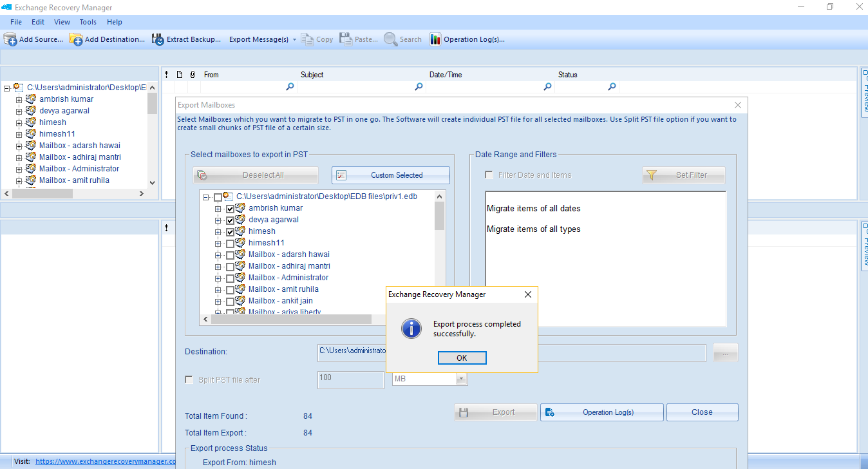Image resolution: width=868 pixels, height=469 pixels.
Task: Expand devya agarwal node in dialog tree
Action: click(x=218, y=220)
